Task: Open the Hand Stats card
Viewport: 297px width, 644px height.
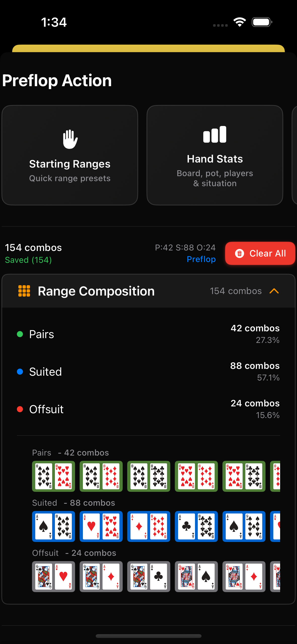Action: 215,155
